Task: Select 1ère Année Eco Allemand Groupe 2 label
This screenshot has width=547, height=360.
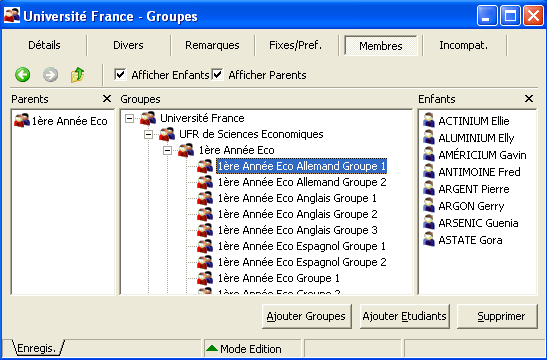Action: click(302, 182)
